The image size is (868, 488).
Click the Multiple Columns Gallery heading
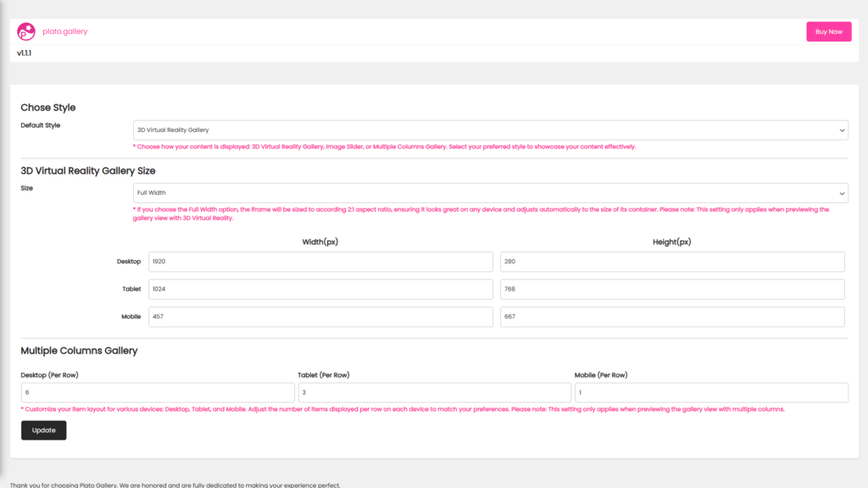(79, 351)
